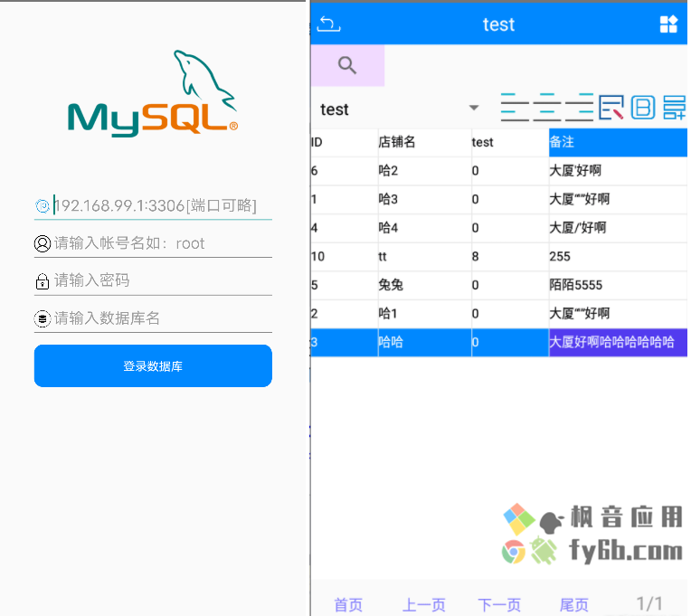Select the page indicator 1/1
Viewport: 691px width, 616px height.
click(649, 603)
